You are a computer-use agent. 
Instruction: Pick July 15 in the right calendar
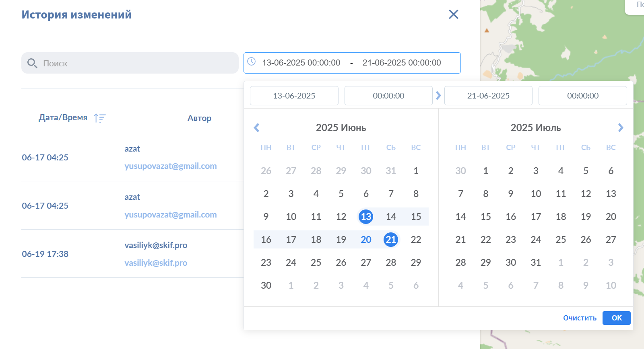click(x=485, y=217)
